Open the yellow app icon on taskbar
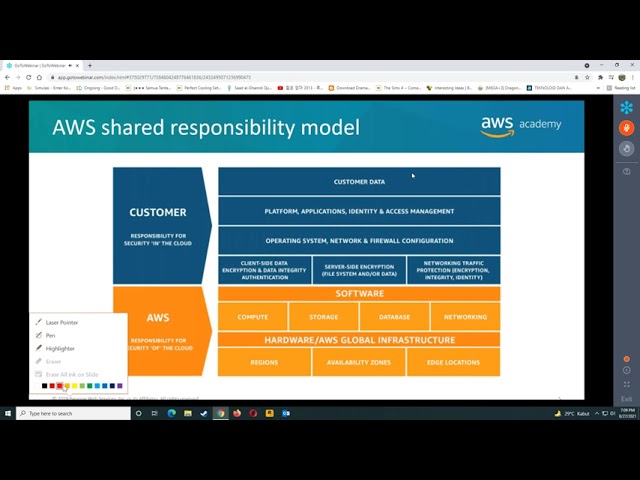The width and height of the screenshot is (640, 480). click(269, 413)
